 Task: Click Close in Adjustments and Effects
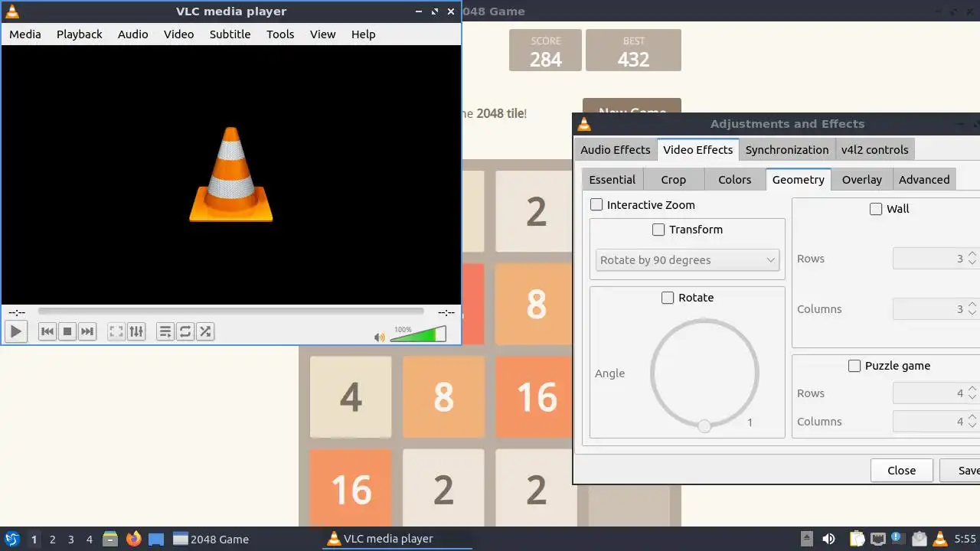click(x=902, y=471)
